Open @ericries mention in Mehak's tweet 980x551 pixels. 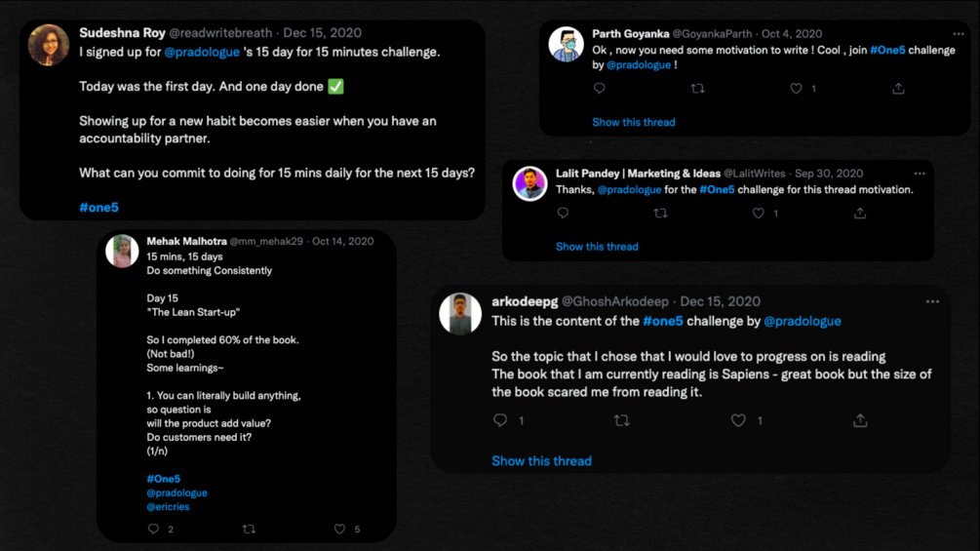[x=168, y=507]
